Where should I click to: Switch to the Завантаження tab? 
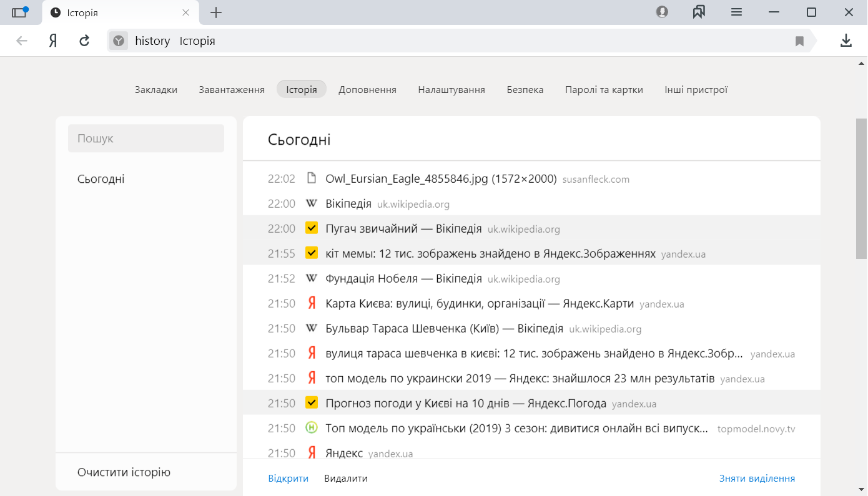[232, 90]
